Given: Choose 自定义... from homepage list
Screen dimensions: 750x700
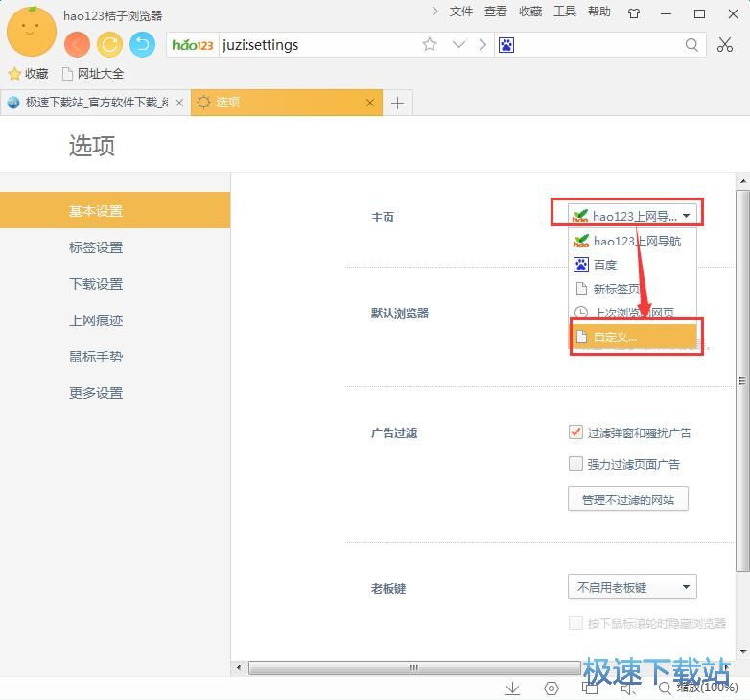Looking at the screenshot, I should (632, 337).
